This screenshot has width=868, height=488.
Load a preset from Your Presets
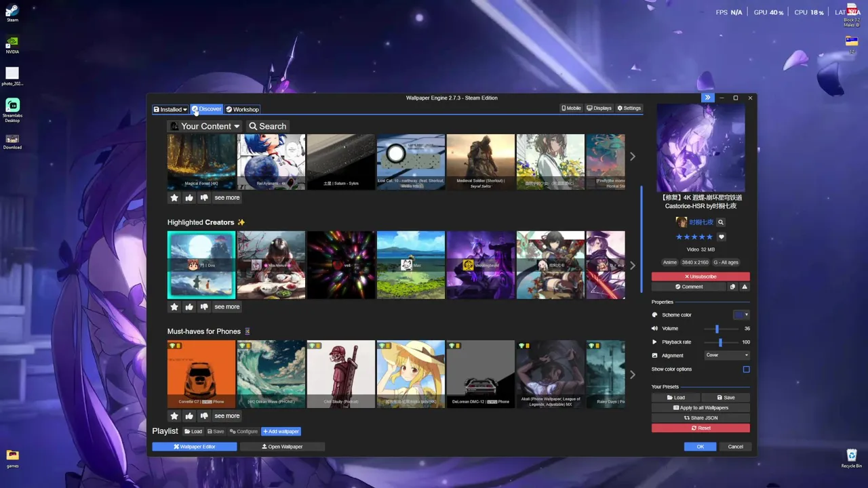(675, 398)
